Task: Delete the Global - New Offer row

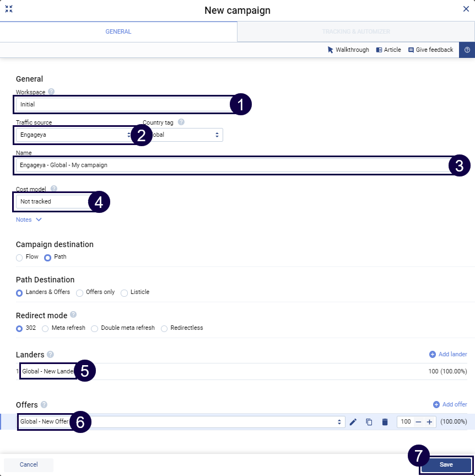Action: [385, 422]
